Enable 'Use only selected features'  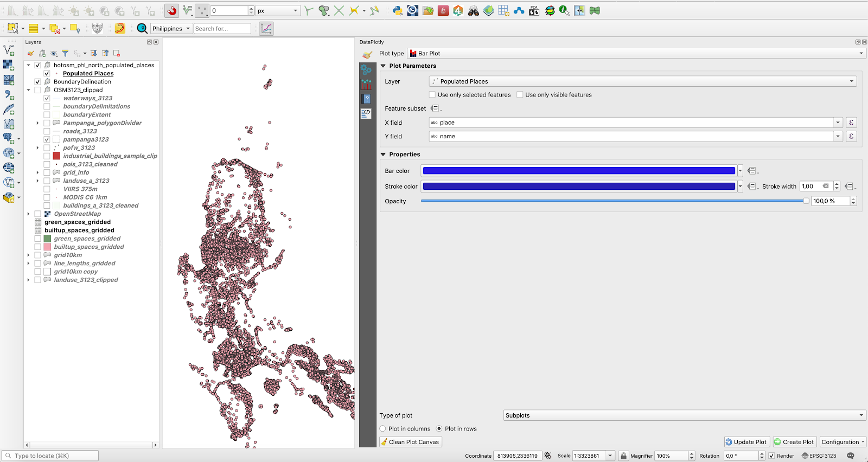tap(432, 95)
